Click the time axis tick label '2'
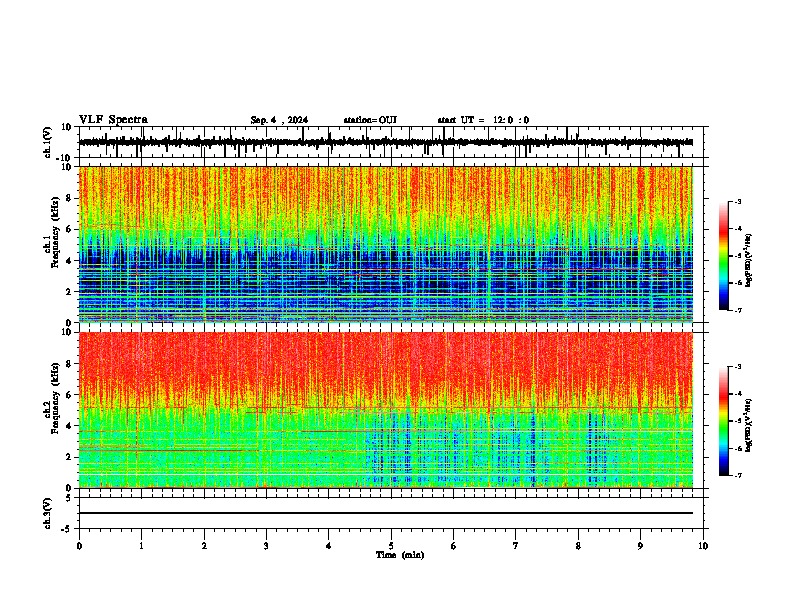Image resolution: width=792 pixels, height=612 pixels. (204, 546)
